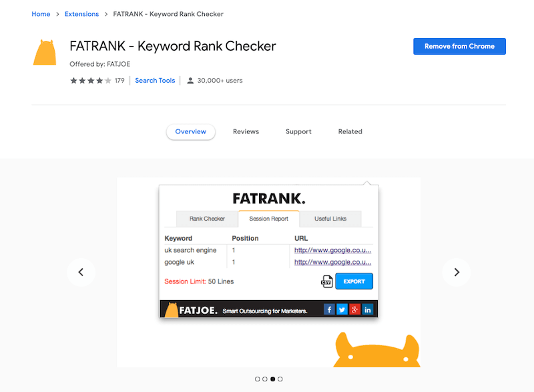Advance to the next screenshot with right arrow
The image size is (534, 392).
[457, 272]
